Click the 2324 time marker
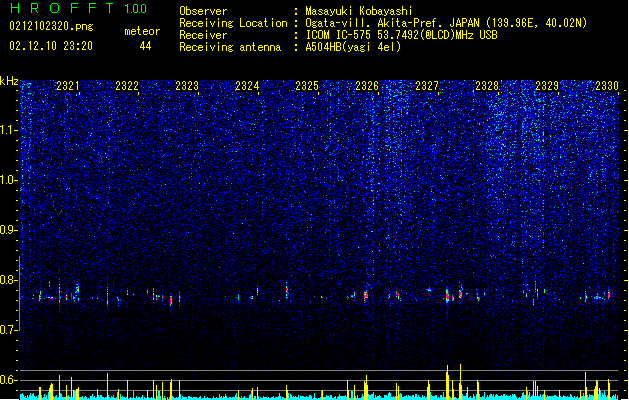629x400 pixels. tap(247, 85)
